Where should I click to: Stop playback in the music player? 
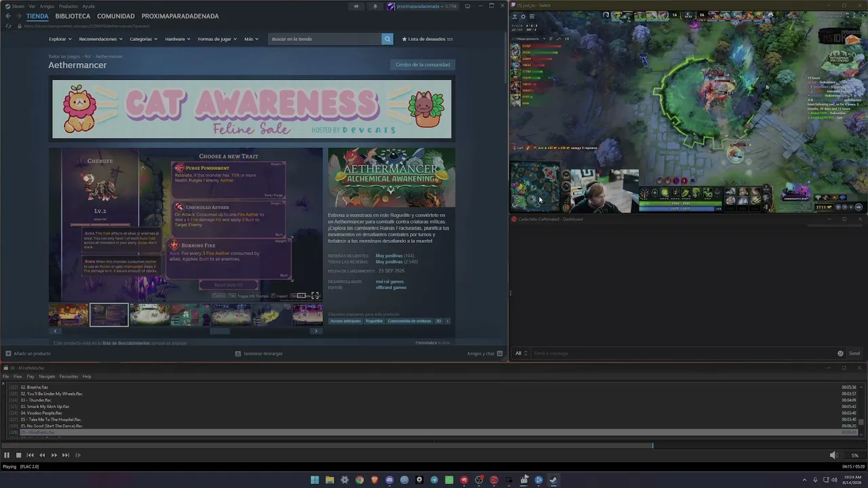pyautogui.click(x=18, y=455)
